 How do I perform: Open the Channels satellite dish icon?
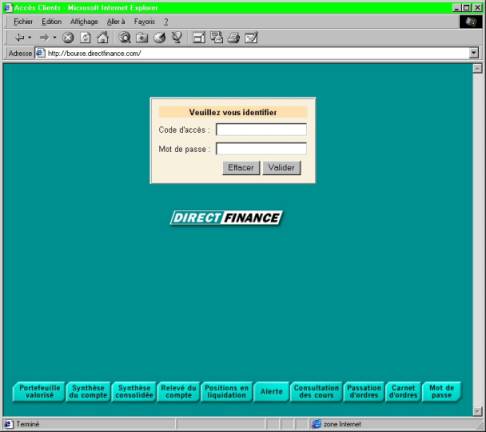click(x=177, y=37)
